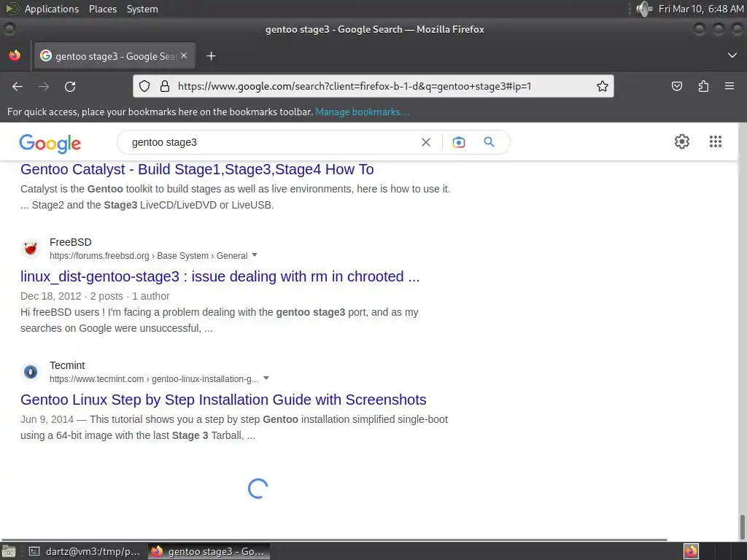Open Google apps grid
This screenshot has width=747, height=560.
tap(715, 141)
